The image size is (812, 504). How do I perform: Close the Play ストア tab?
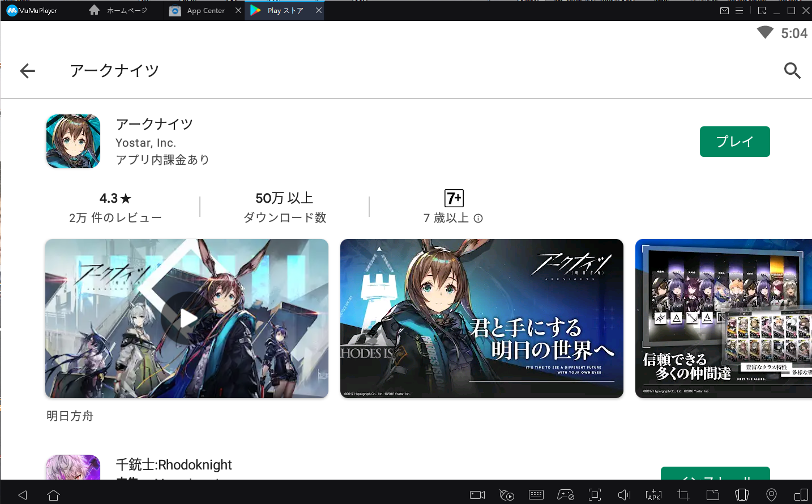(319, 10)
